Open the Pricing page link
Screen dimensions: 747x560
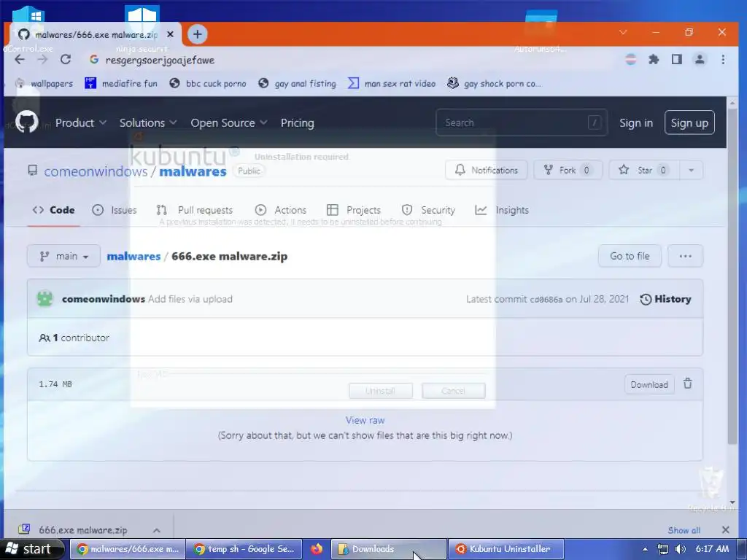(x=298, y=122)
